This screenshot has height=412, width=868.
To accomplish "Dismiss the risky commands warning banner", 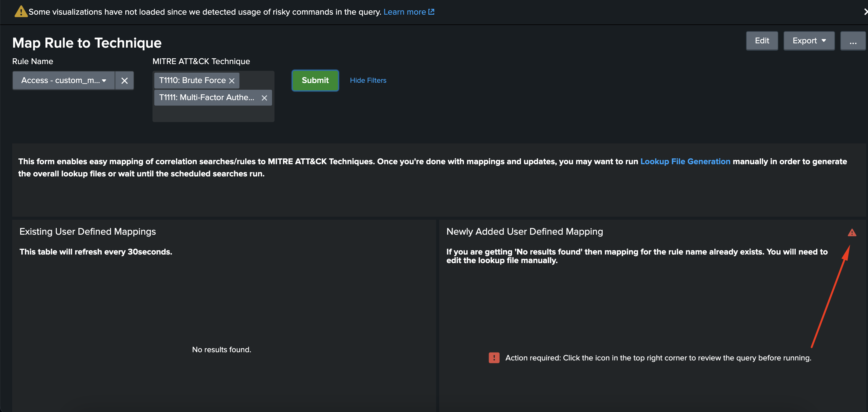I will [x=865, y=12].
